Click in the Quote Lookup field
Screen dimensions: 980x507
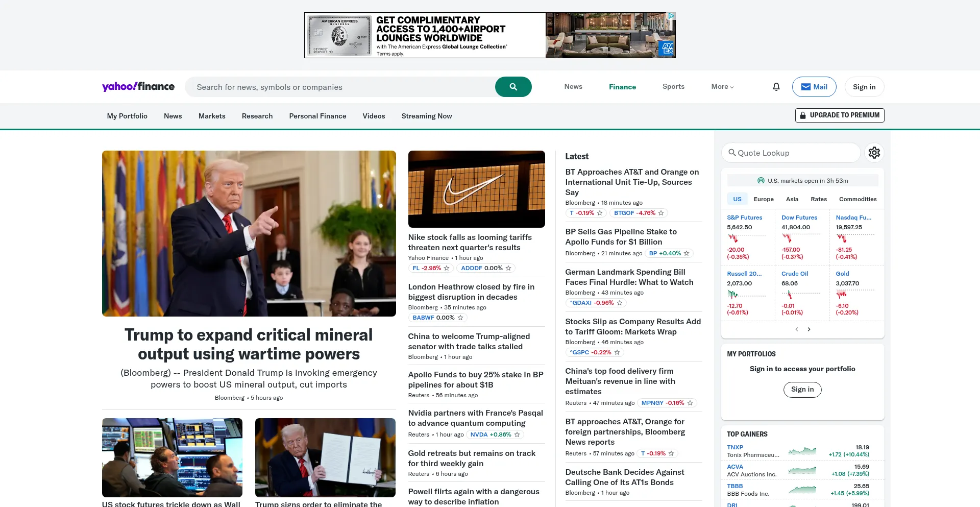tap(791, 153)
